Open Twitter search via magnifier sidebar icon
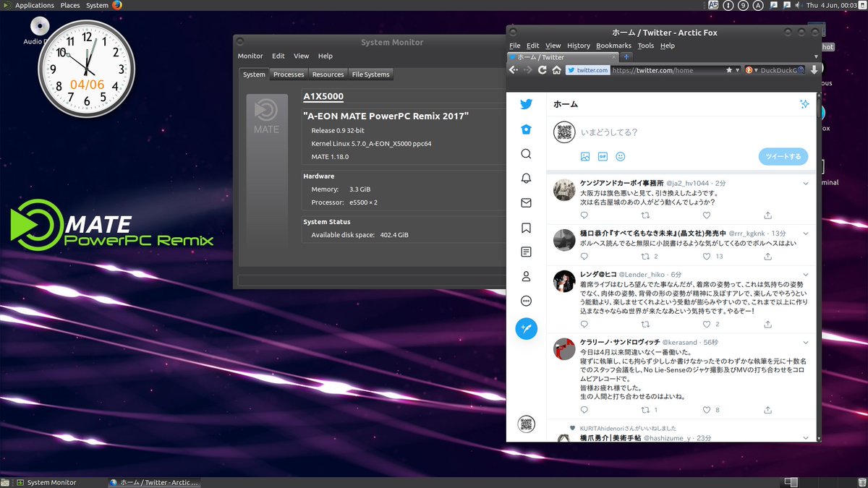This screenshot has height=488, width=868. click(526, 154)
